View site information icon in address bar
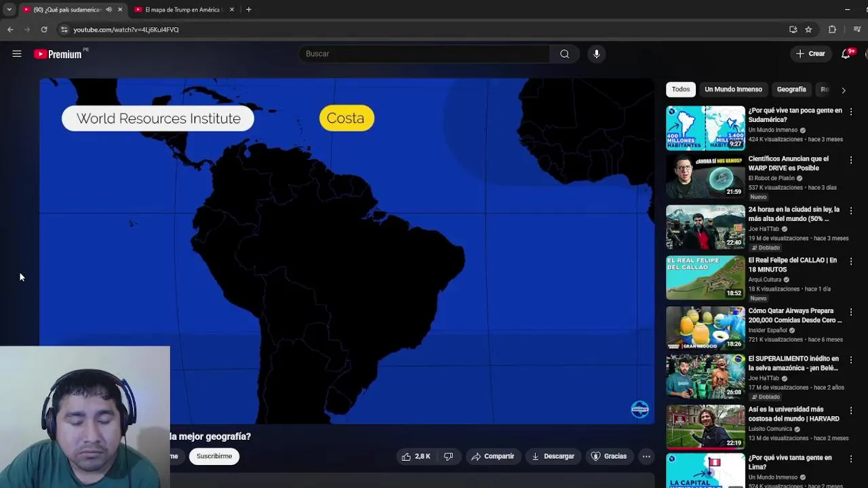Image resolution: width=868 pixels, height=488 pixels. pyautogui.click(x=64, y=29)
